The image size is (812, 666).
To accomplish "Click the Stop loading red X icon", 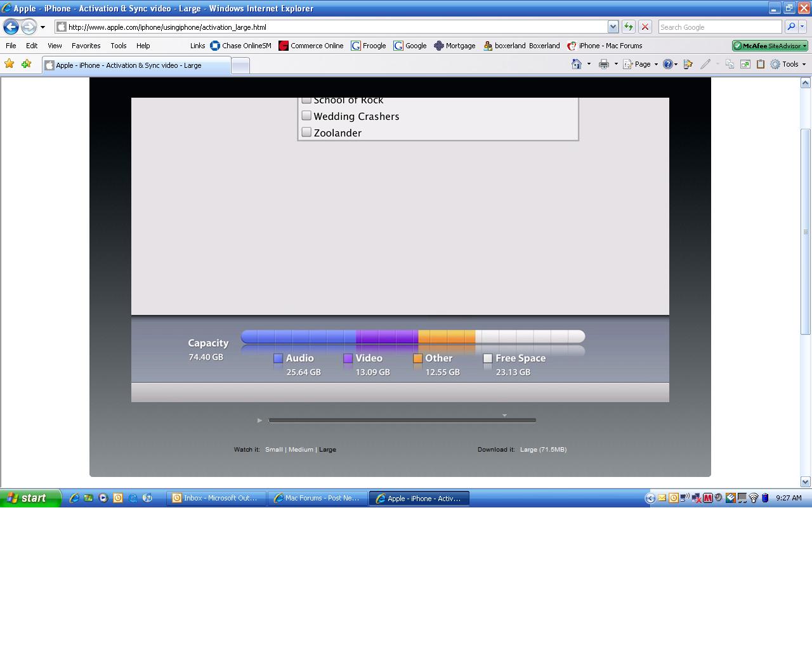I will click(x=645, y=27).
